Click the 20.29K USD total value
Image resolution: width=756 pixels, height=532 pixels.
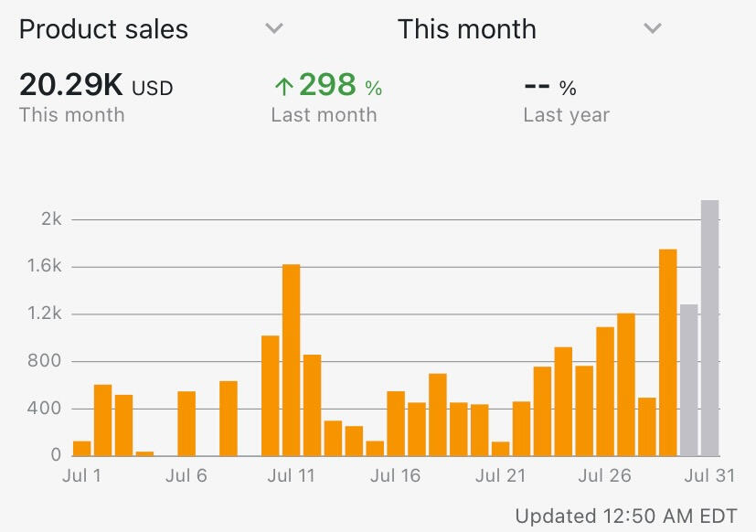pyautogui.click(x=96, y=87)
